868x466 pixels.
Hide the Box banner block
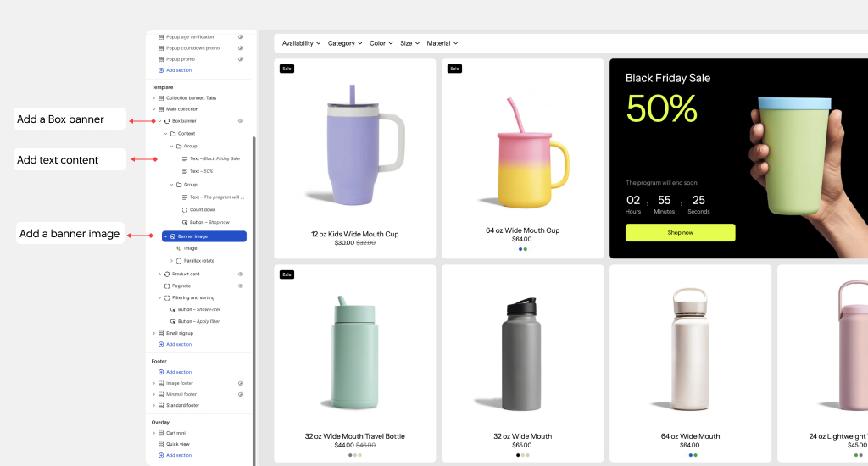241,121
